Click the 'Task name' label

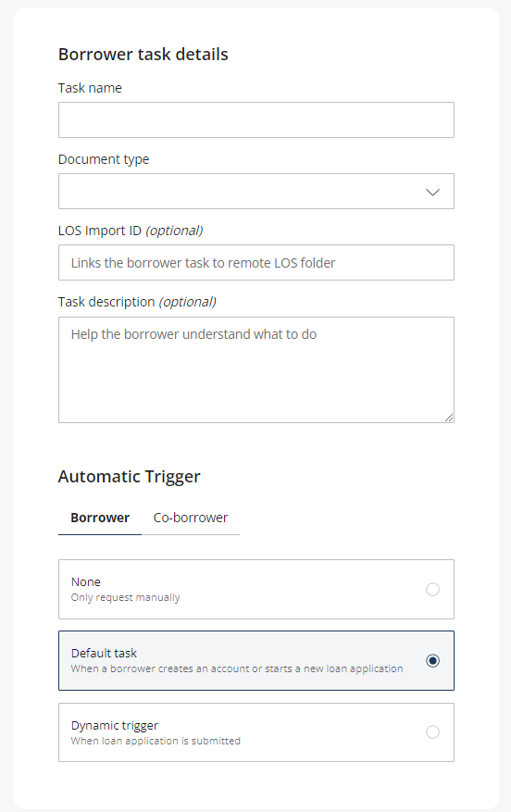coord(90,88)
